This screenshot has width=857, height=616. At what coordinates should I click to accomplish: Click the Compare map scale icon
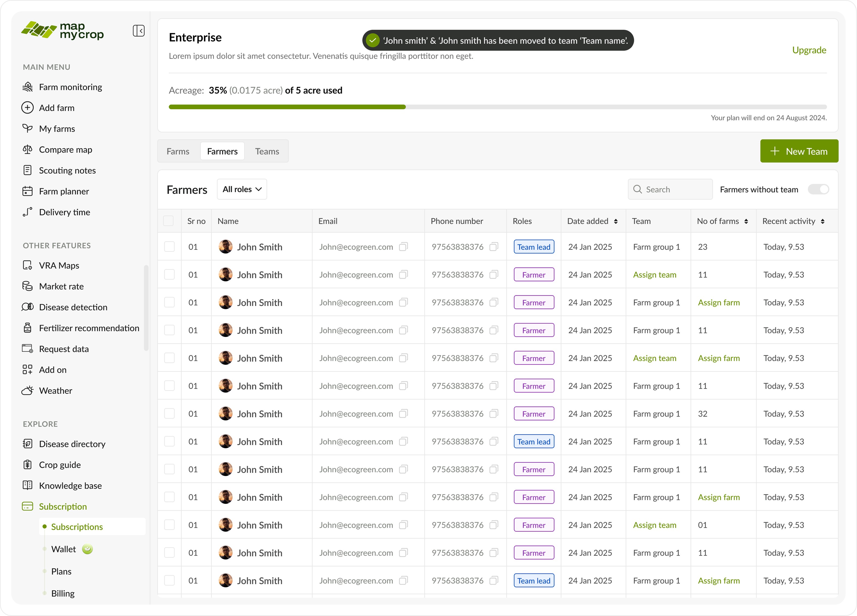(27, 149)
